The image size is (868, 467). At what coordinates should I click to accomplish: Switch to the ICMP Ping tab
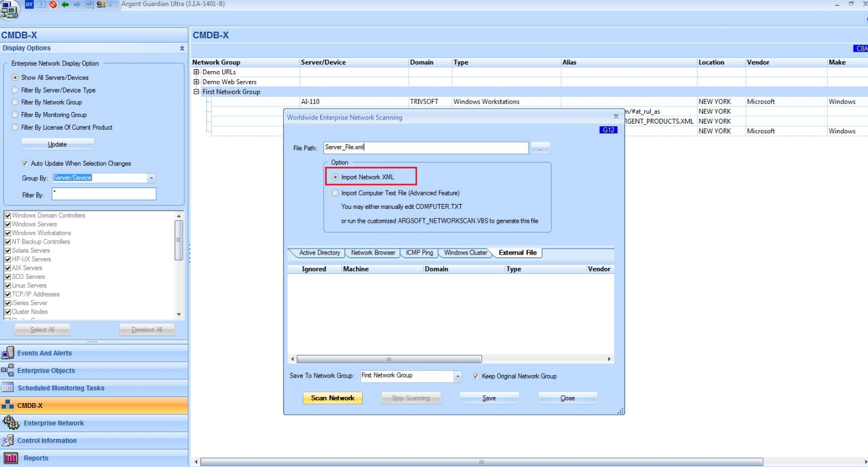419,253
